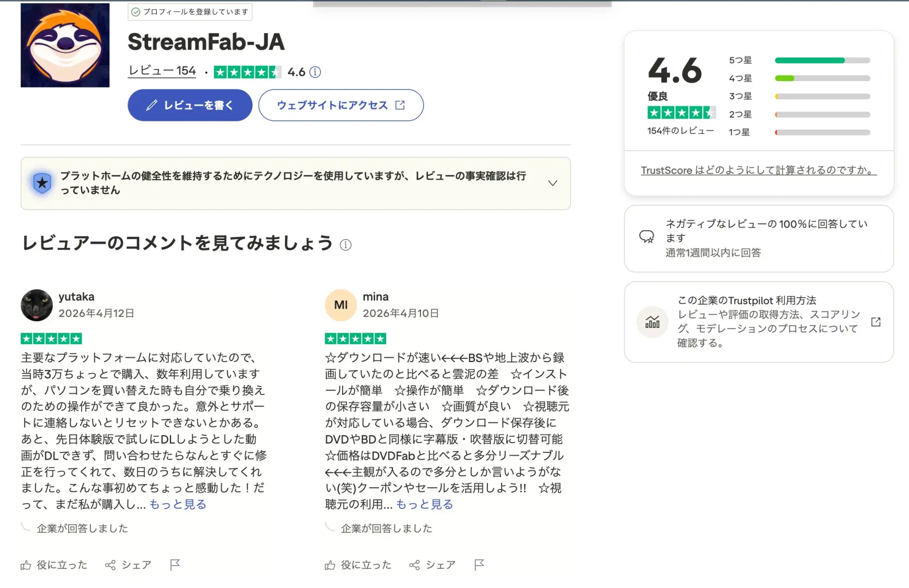Click the five-star rating on yutaka's review
This screenshot has width=909, height=588.
(x=51, y=339)
